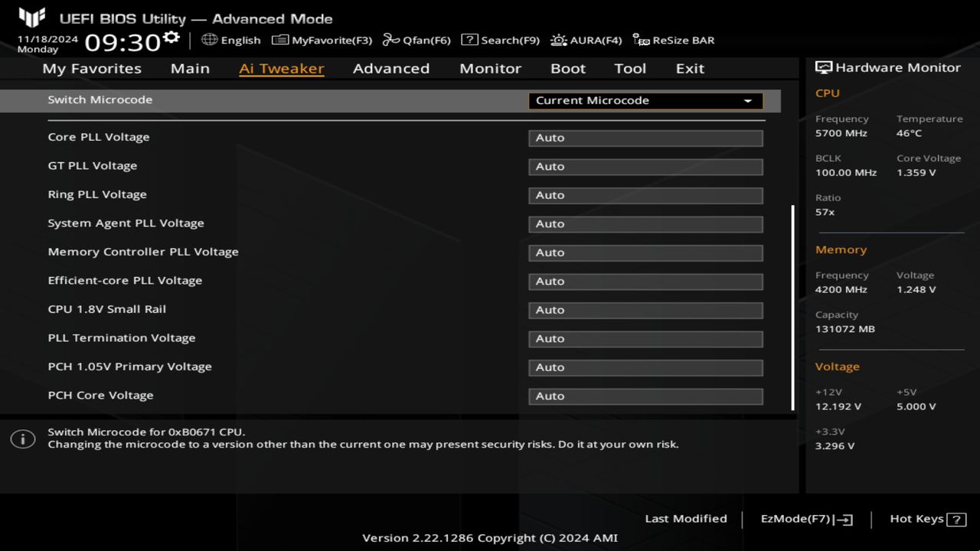Click the info icon beside help text

point(23,439)
